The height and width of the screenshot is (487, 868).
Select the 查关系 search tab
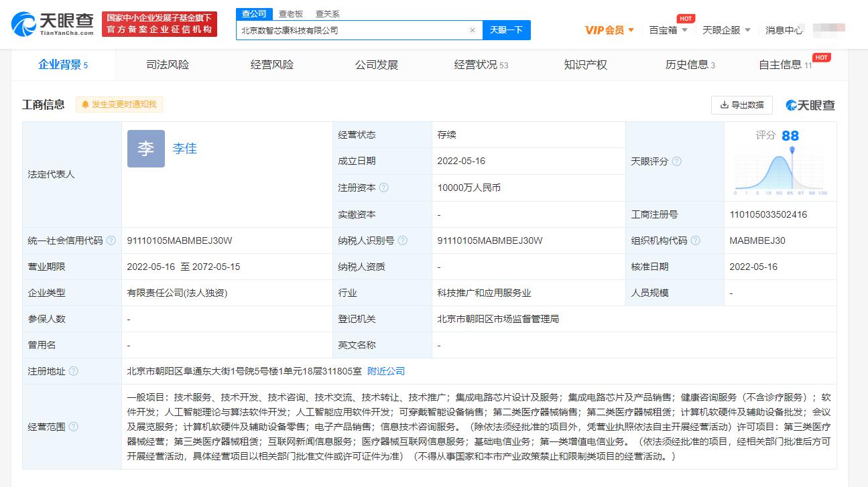pos(328,13)
